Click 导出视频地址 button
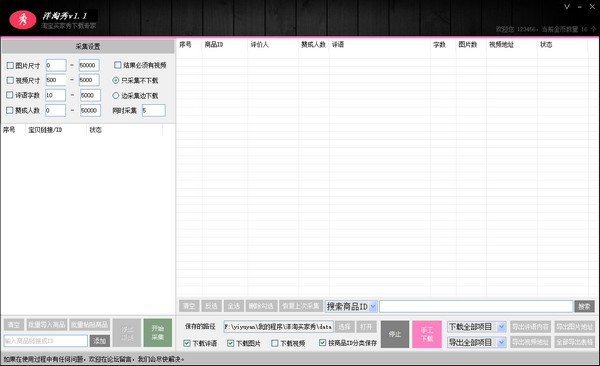The height and width of the screenshot is (366, 600). pos(531,342)
